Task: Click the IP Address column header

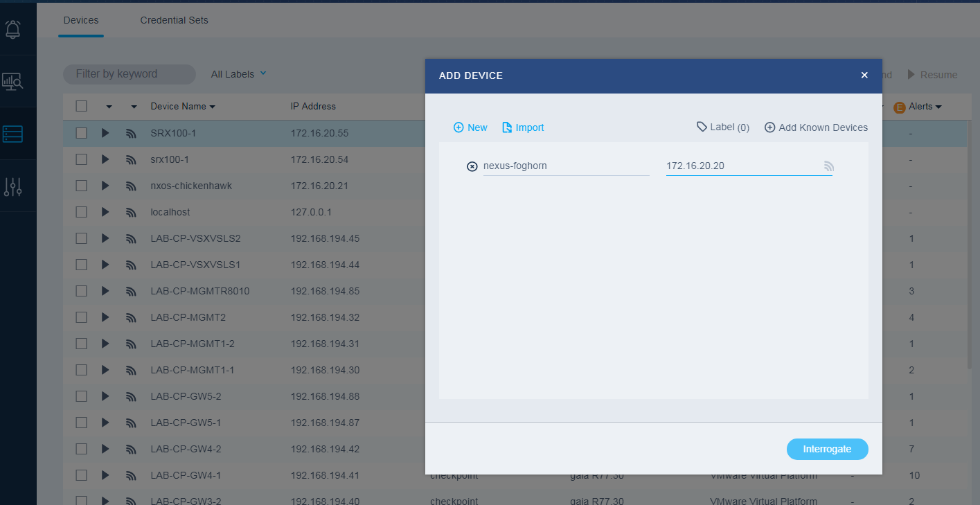Action: pos(313,107)
